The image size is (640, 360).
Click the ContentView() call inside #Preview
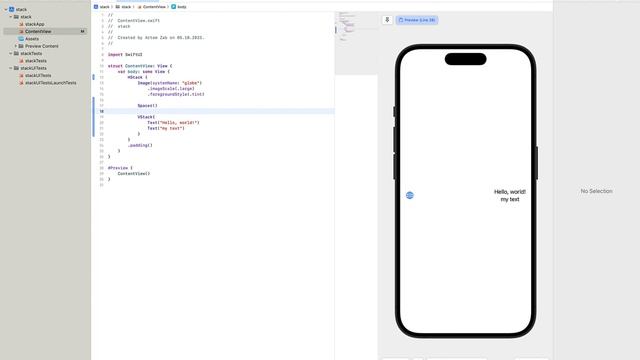[x=134, y=174]
